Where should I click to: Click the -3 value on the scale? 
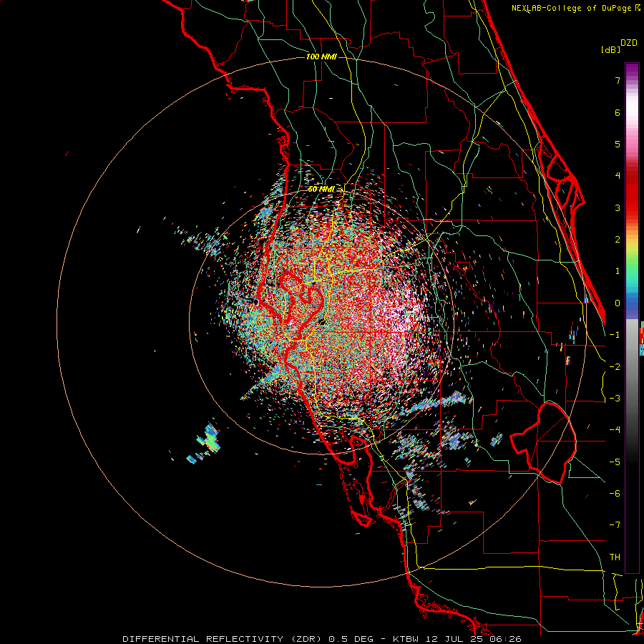click(615, 399)
